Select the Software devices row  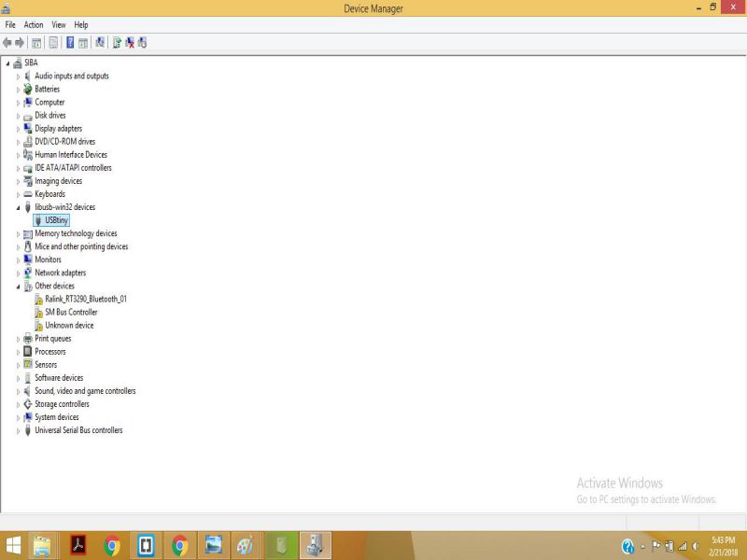pos(59,378)
